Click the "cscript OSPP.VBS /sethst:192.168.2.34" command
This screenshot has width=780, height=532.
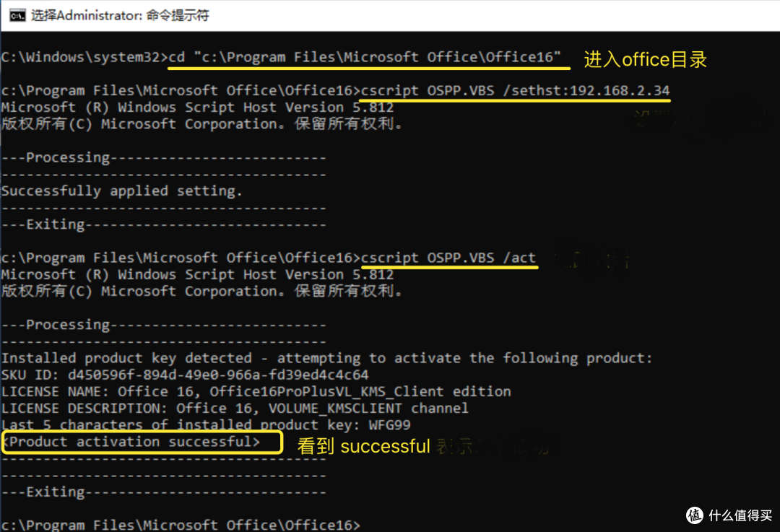(x=516, y=90)
